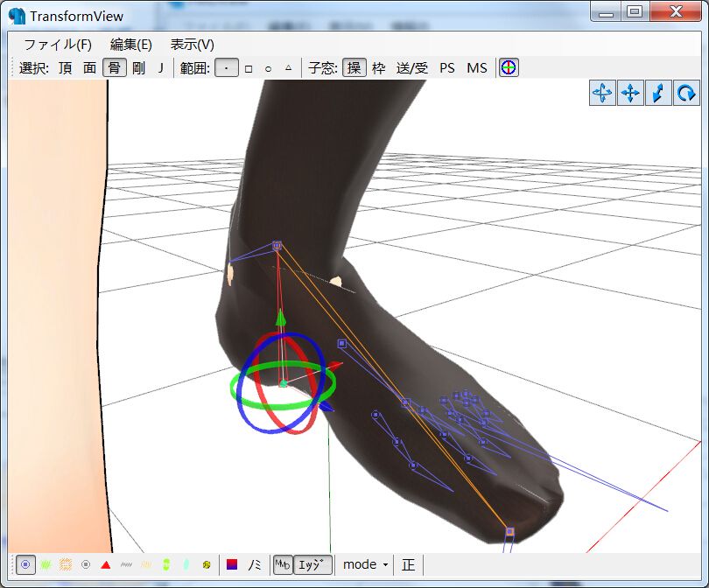Image resolution: width=709 pixels, height=588 pixels.
Task: Click the orange hatched square icon at bottom
Action: click(66, 565)
